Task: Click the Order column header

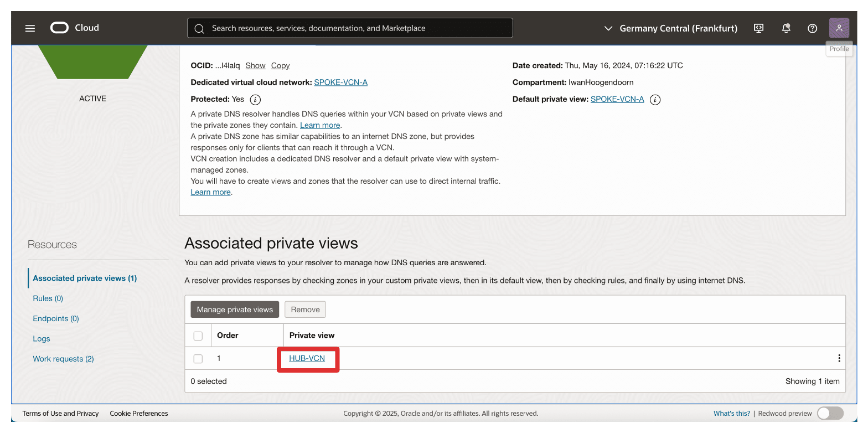Action: (x=228, y=336)
